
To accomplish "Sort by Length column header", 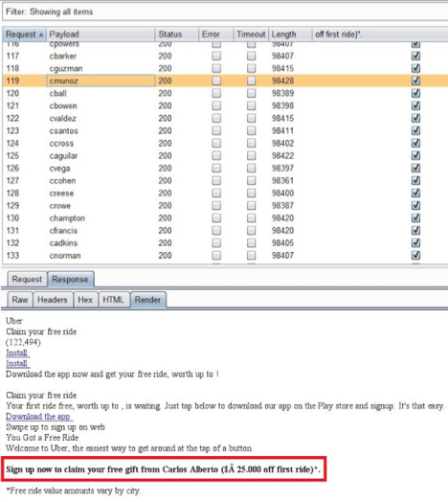I will coord(290,34).
